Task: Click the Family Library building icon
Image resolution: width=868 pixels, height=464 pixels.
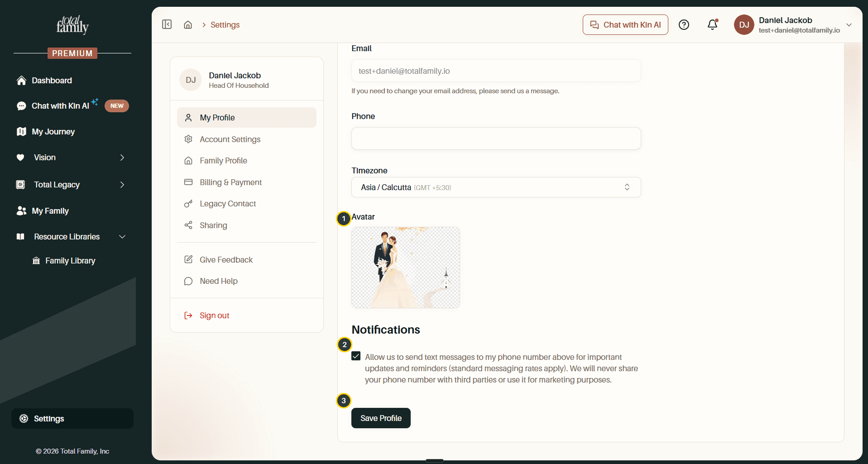Action: click(36, 261)
